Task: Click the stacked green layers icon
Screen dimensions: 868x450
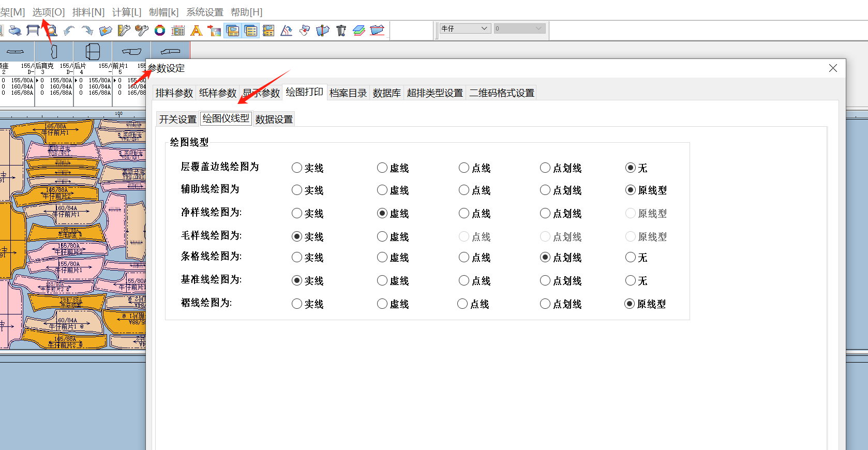Action: (359, 31)
